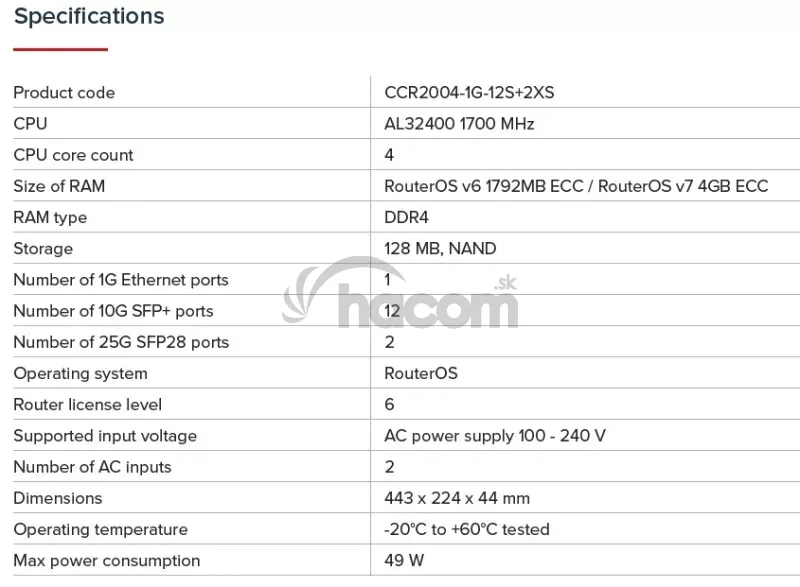Viewport: 800px width, 587px height.
Task: Click the product code value CCR2004-1G-12S+2XS
Action: click(469, 93)
